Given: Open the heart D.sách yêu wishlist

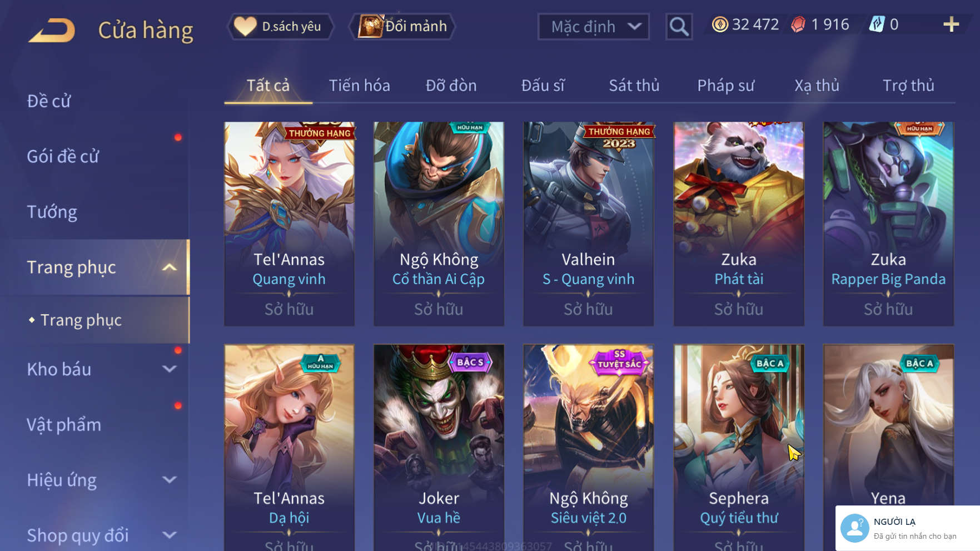Looking at the screenshot, I should click(x=280, y=26).
